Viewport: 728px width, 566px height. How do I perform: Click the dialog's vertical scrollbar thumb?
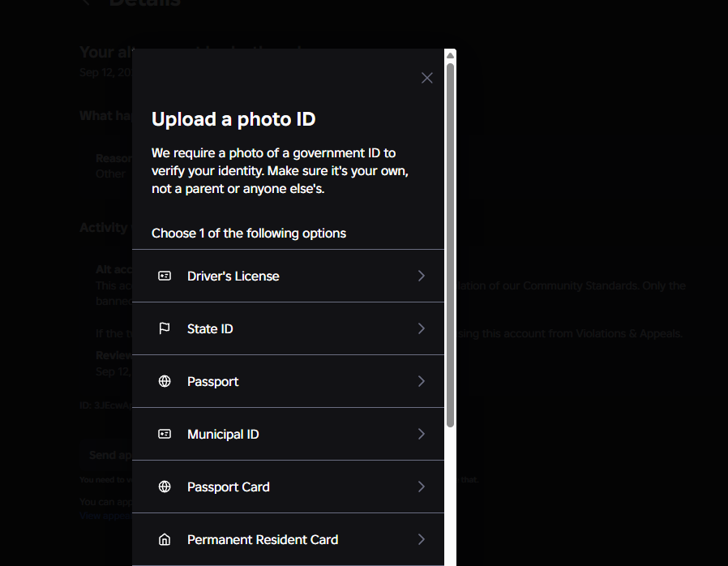(450, 245)
